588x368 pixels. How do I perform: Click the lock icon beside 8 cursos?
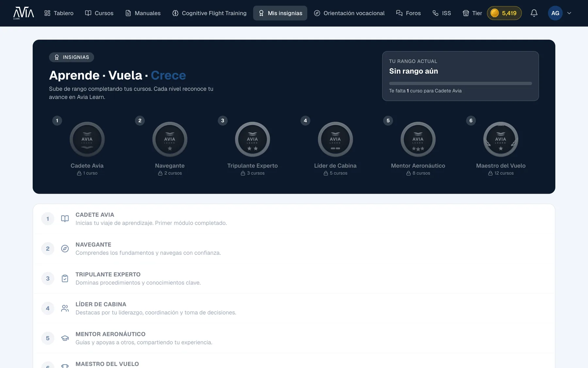pyautogui.click(x=408, y=173)
